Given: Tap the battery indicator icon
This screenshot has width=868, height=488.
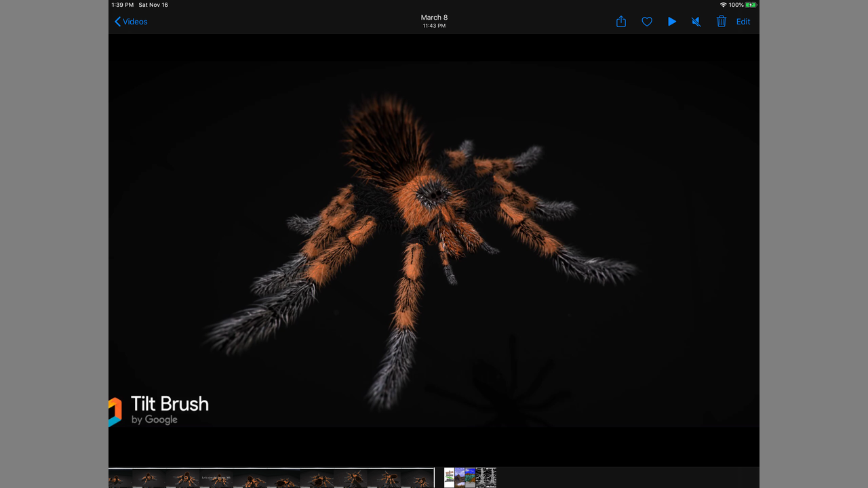Looking at the screenshot, I should 751,5.
